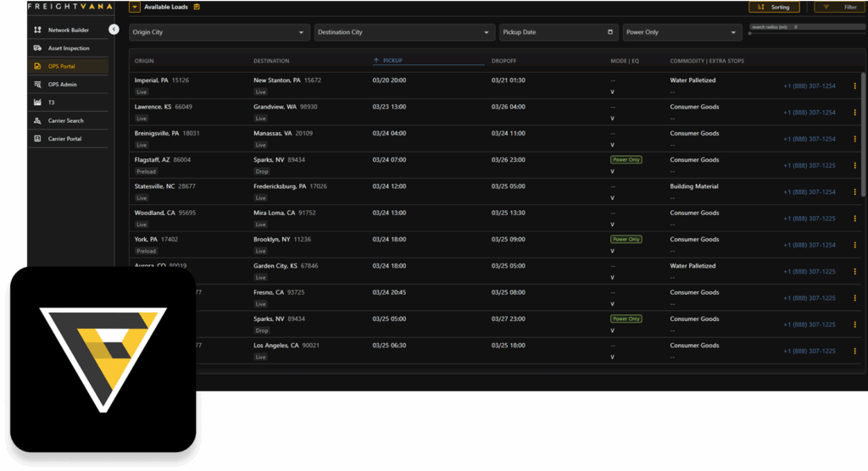
Task: Click the Carrier Search person icon
Action: click(37, 120)
